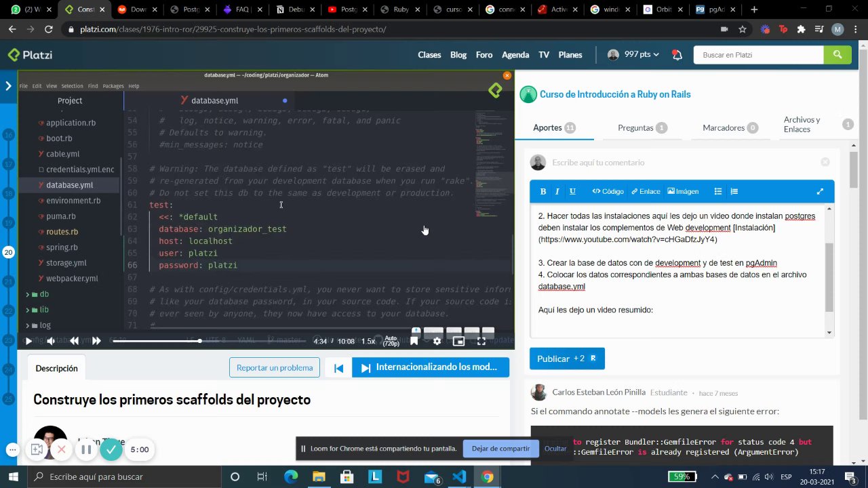868x488 pixels.
Task: Click the green search magnifier button
Action: [x=837, y=55]
